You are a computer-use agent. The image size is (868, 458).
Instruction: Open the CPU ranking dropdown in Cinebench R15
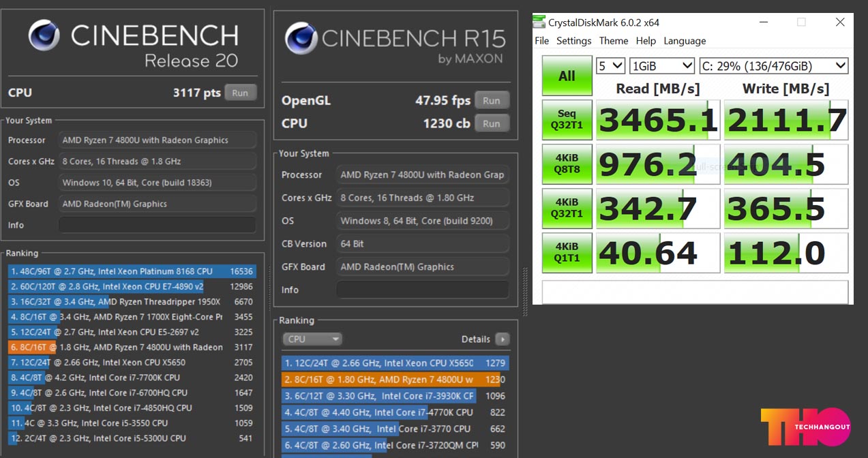click(312, 339)
